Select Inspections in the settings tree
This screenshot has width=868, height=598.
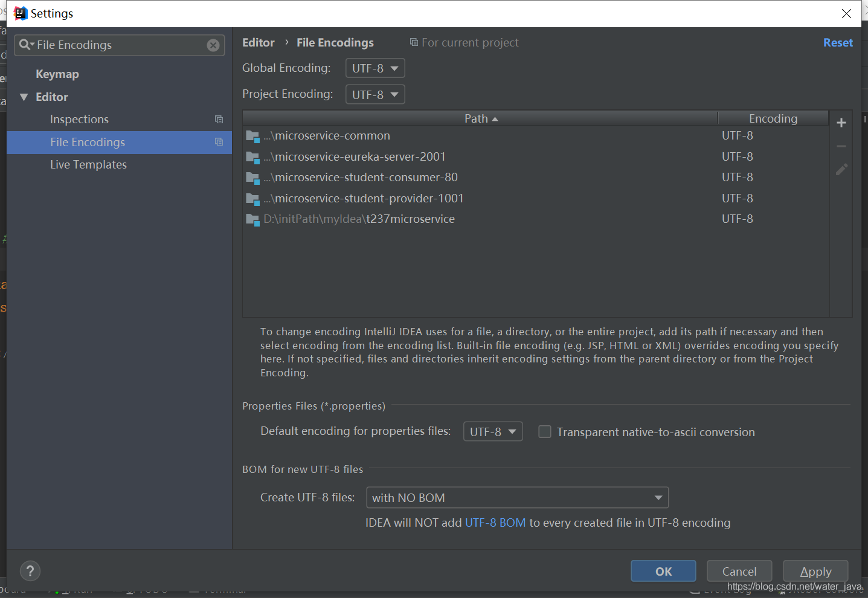click(x=79, y=120)
